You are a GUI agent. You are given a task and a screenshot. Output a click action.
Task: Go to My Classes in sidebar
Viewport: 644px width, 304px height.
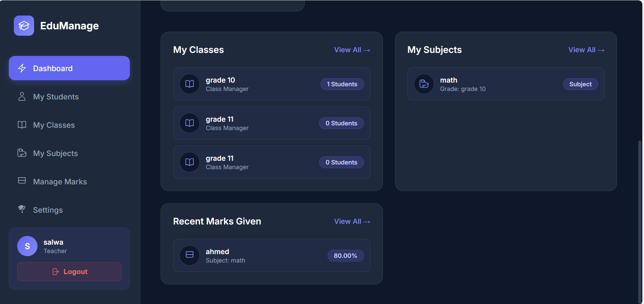[54, 125]
